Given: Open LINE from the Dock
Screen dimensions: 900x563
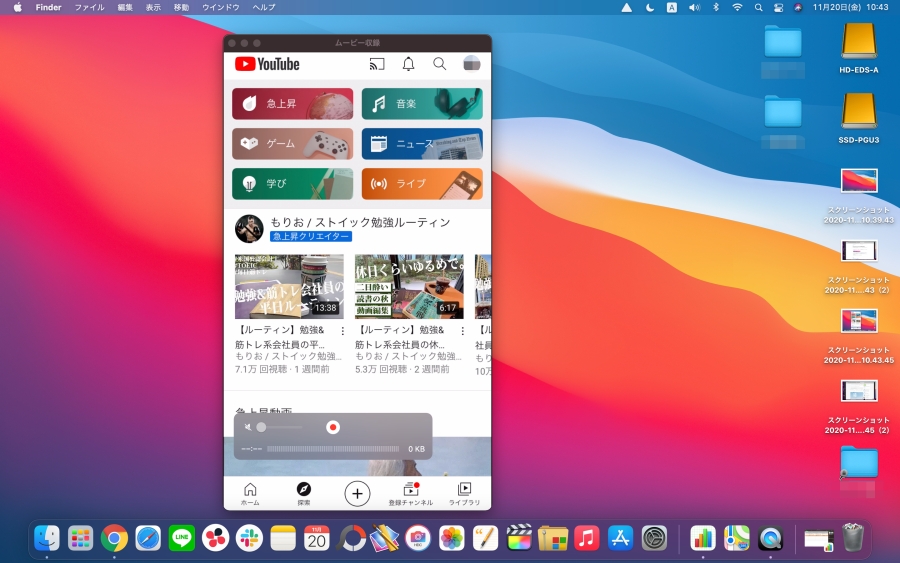Looking at the screenshot, I should coord(182,538).
